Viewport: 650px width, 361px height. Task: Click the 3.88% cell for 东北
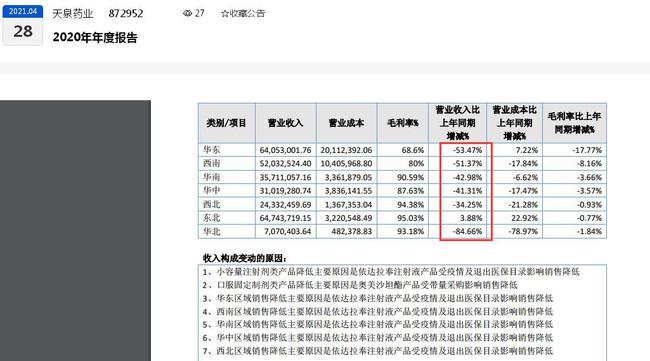click(471, 218)
